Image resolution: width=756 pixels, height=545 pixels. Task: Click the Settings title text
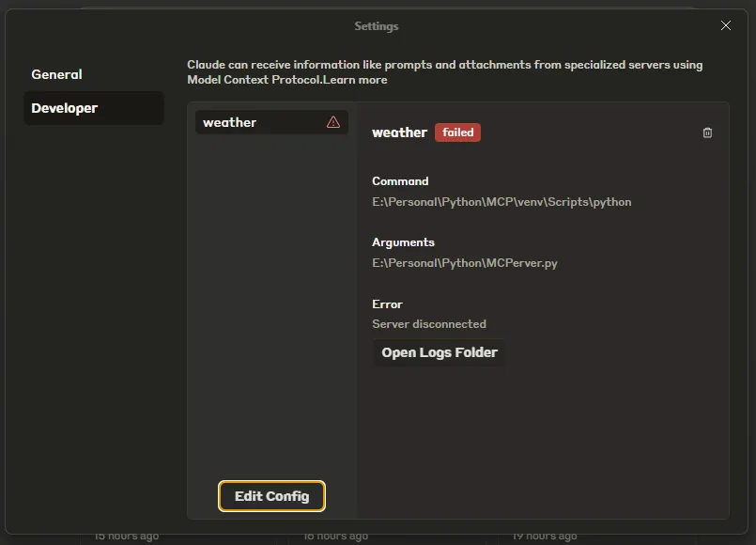tap(376, 26)
